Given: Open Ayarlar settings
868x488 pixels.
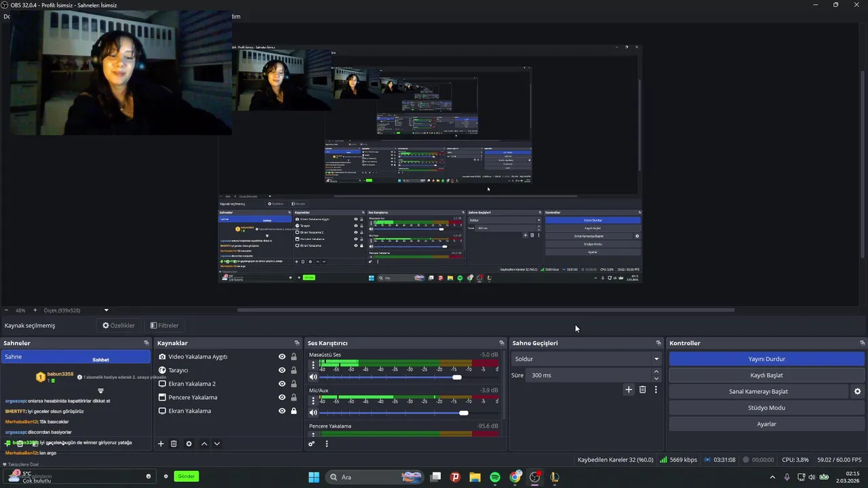Looking at the screenshot, I should coord(767,424).
